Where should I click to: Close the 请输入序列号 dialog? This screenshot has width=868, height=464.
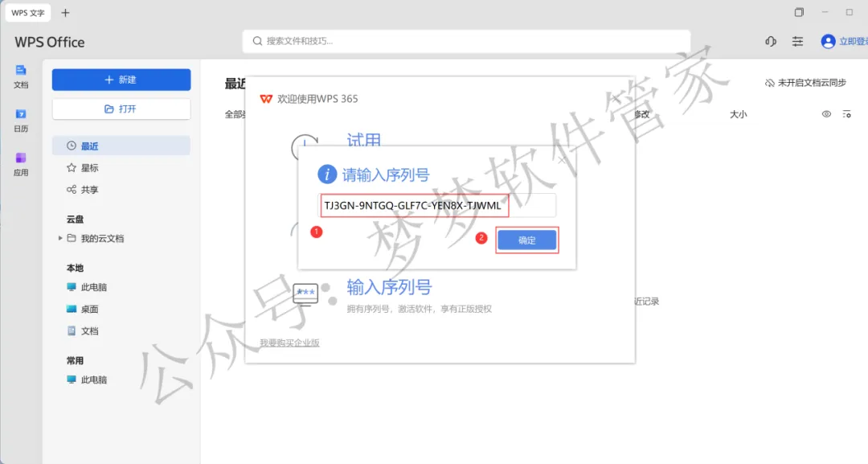562,160
